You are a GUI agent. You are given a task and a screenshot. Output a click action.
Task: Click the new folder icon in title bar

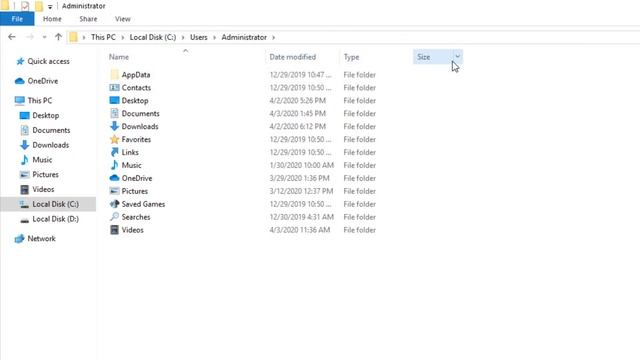coord(39,6)
